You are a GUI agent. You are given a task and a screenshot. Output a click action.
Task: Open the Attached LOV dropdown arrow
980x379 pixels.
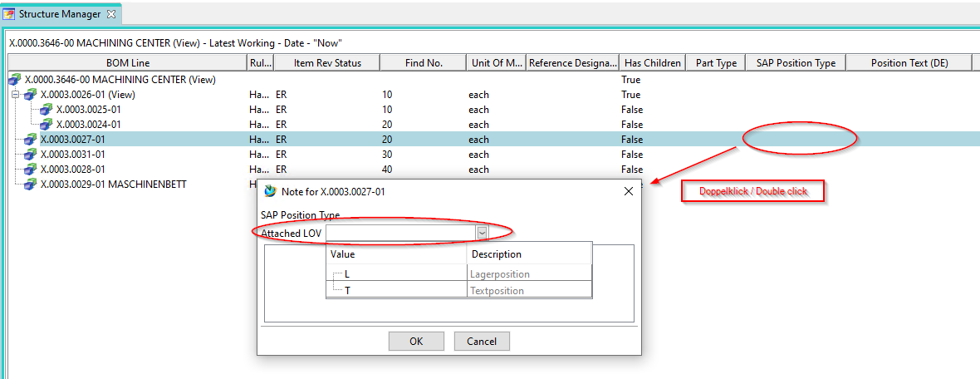click(x=481, y=234)
